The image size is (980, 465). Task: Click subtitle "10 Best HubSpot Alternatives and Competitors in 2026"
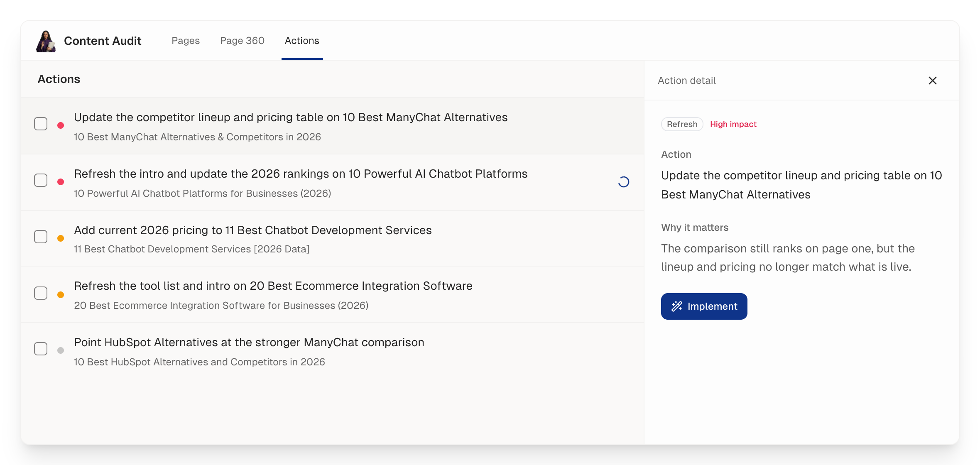coord(199,362)
